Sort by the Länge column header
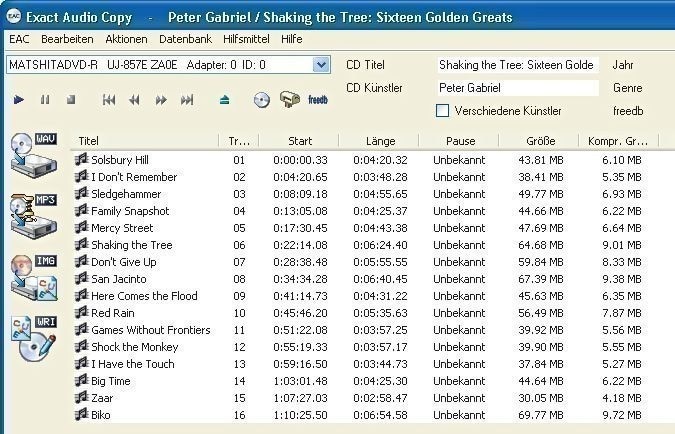The image size is (675, 434). [x=380, y=141]
